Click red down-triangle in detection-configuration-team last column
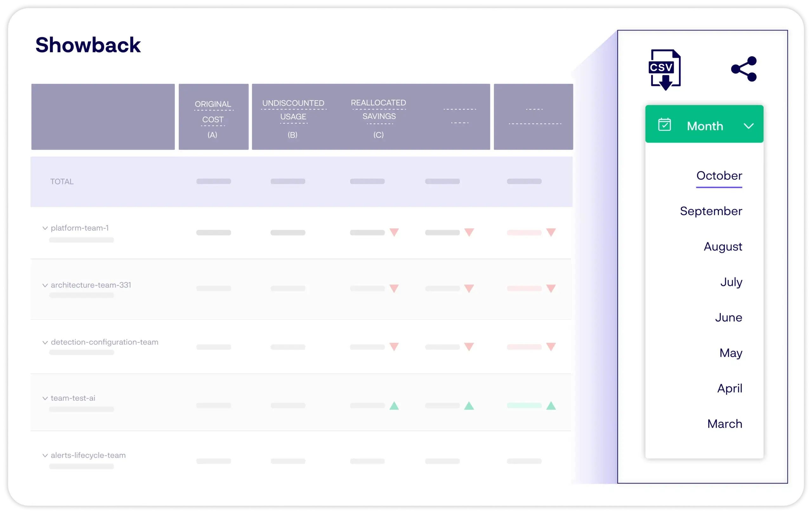The image size is (812, 514). (551, 346)
